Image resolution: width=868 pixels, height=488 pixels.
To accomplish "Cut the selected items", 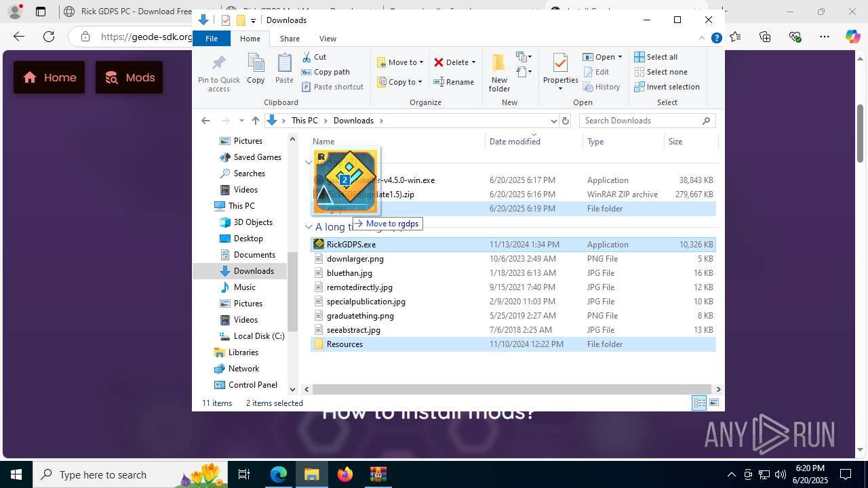I will pos(314,57).
